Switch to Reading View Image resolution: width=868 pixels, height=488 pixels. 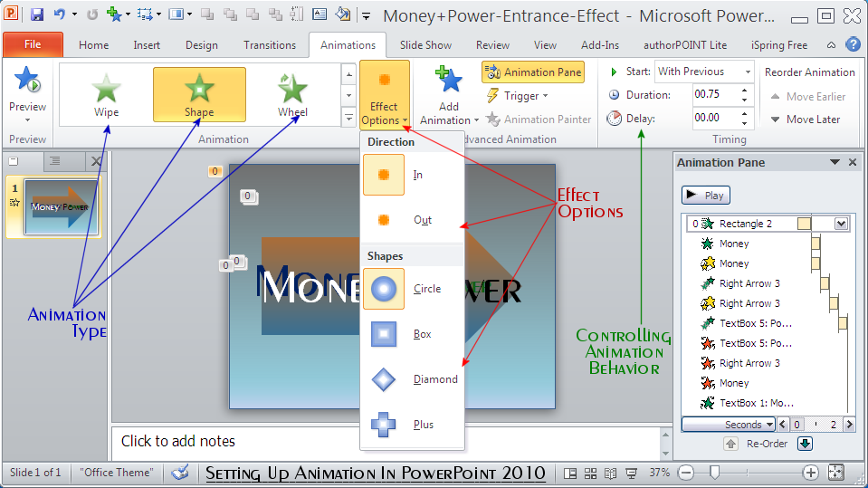click(x=611, y=473)
